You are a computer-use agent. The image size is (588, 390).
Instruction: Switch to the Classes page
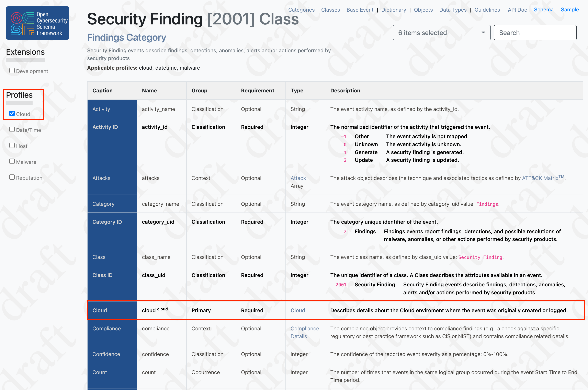pos(331,10)
